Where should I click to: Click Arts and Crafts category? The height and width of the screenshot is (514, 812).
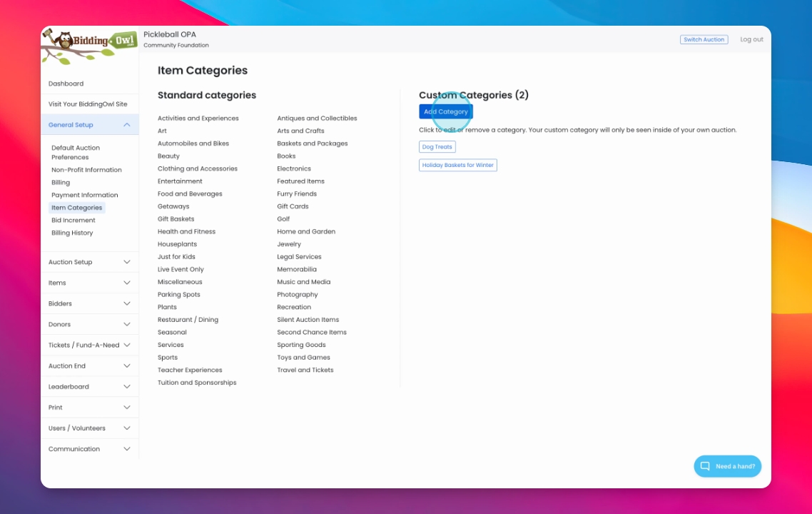[x=300, y=131]
